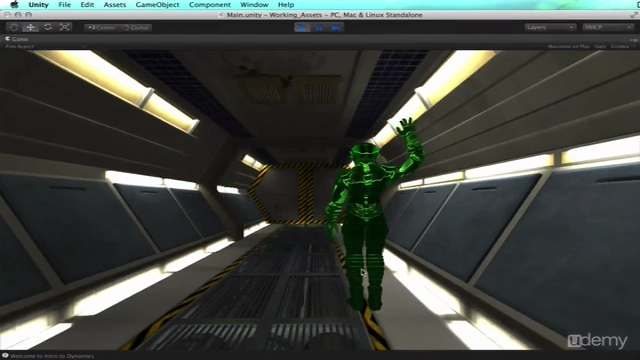Open the Unity application menu

click(38, 5)
